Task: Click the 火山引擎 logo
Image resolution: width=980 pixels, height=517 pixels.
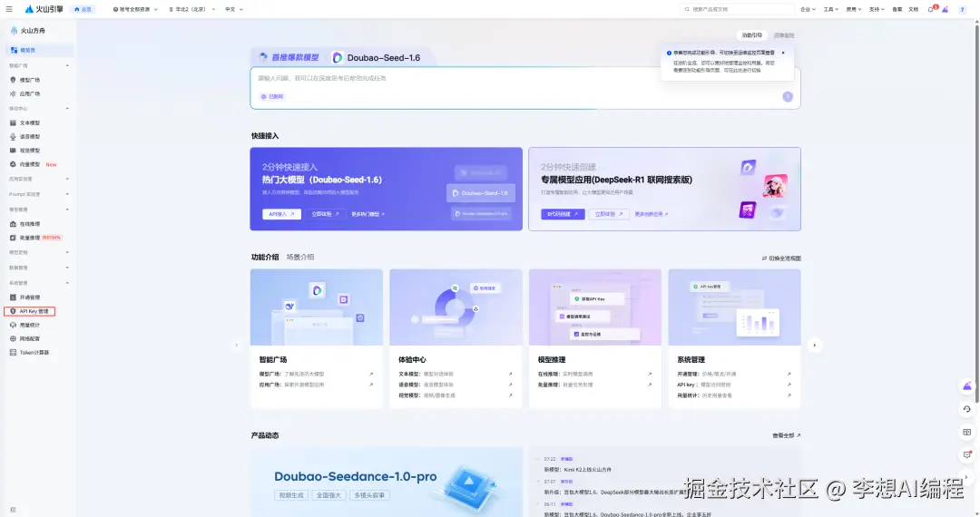Action: [x=44, y=9]
